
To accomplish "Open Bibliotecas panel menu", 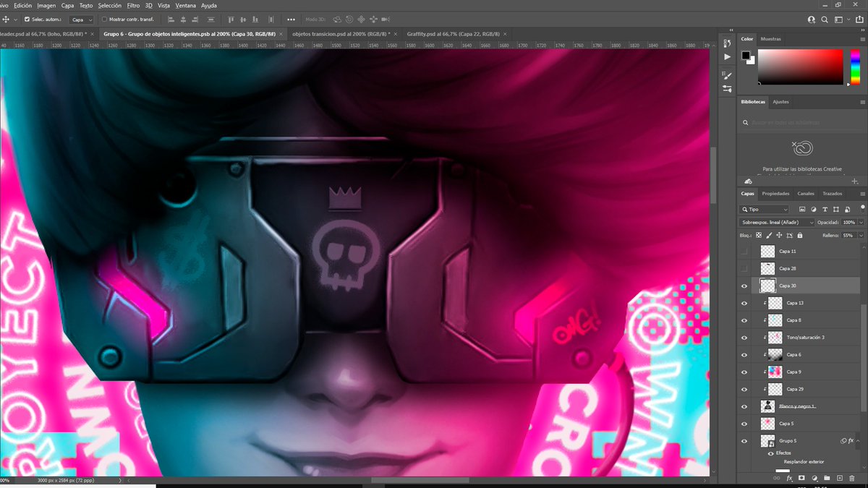I will pyautogui.click(x=863, y=102).
